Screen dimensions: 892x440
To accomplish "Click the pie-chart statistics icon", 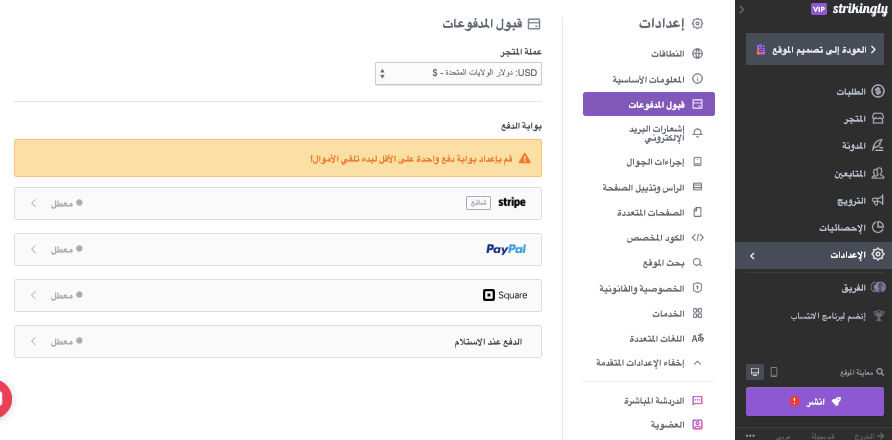I will point(878,227).
